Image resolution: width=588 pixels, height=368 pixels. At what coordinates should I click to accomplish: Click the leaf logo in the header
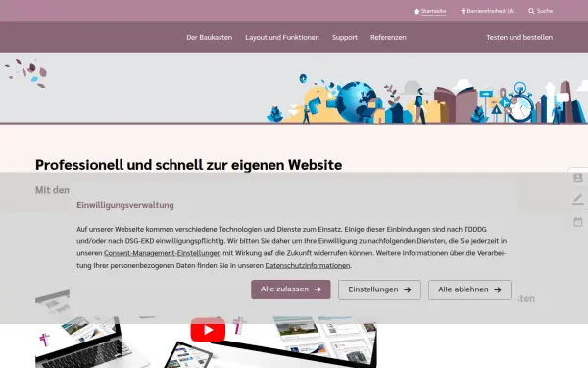26,73
